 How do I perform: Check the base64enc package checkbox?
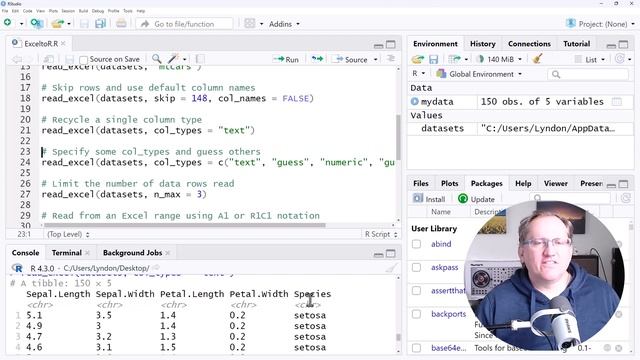416,348
